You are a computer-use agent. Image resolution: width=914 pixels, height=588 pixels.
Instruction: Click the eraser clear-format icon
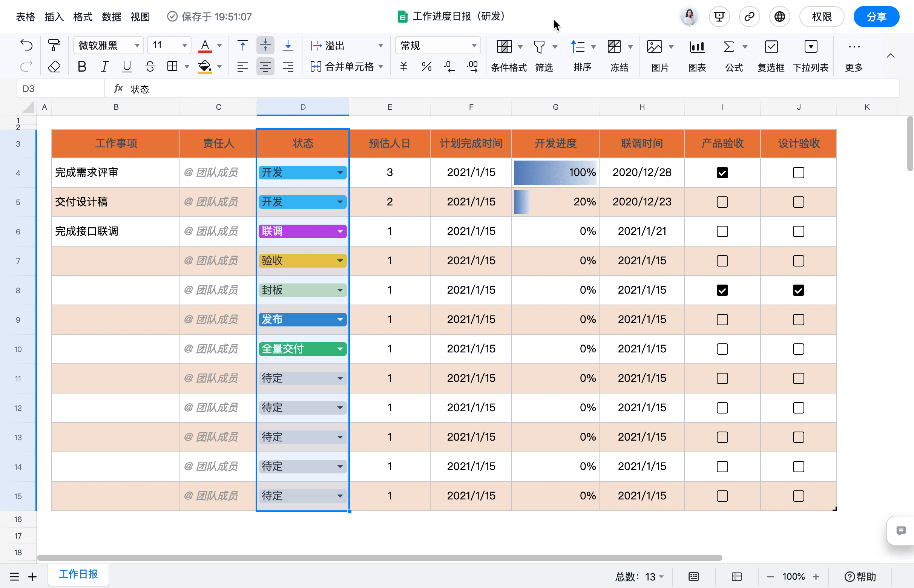pyautogui.click(x=54, y=67)
